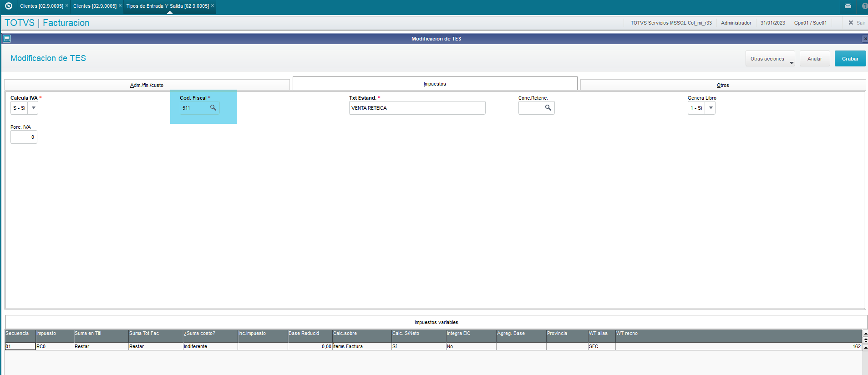The image size is (868, 375).
Task: Open the mail envelope icon
Action: coord(848,6)
